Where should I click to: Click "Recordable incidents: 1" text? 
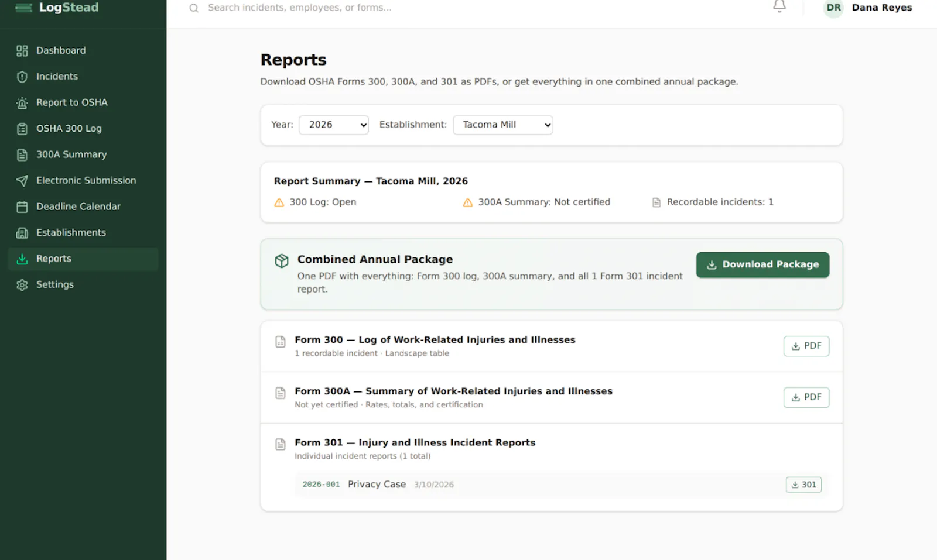720,202
